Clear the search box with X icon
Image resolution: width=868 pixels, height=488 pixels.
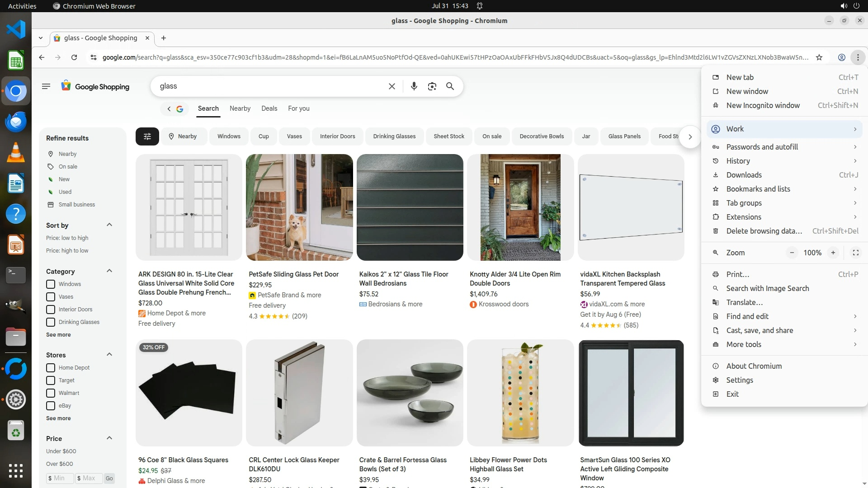click(392, 86)
